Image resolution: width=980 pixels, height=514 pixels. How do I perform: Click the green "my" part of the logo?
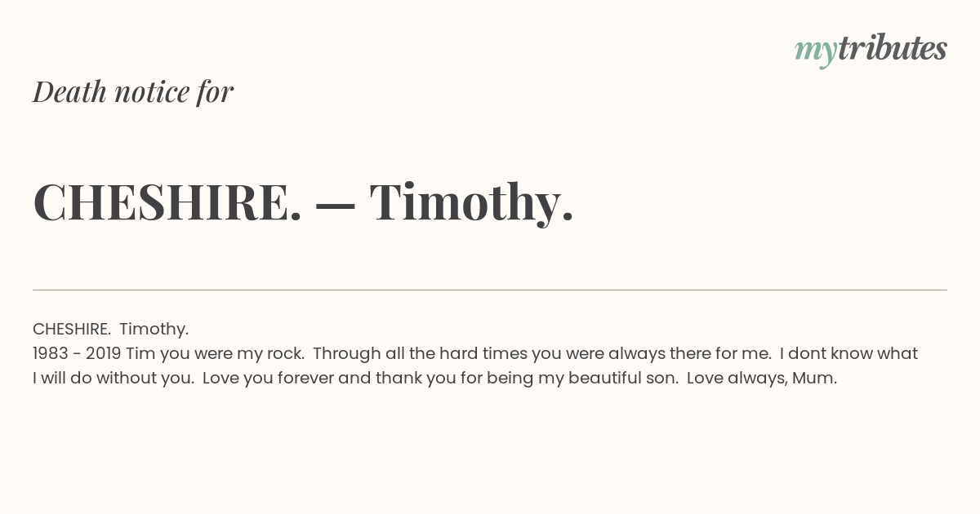tap(816, 53)
